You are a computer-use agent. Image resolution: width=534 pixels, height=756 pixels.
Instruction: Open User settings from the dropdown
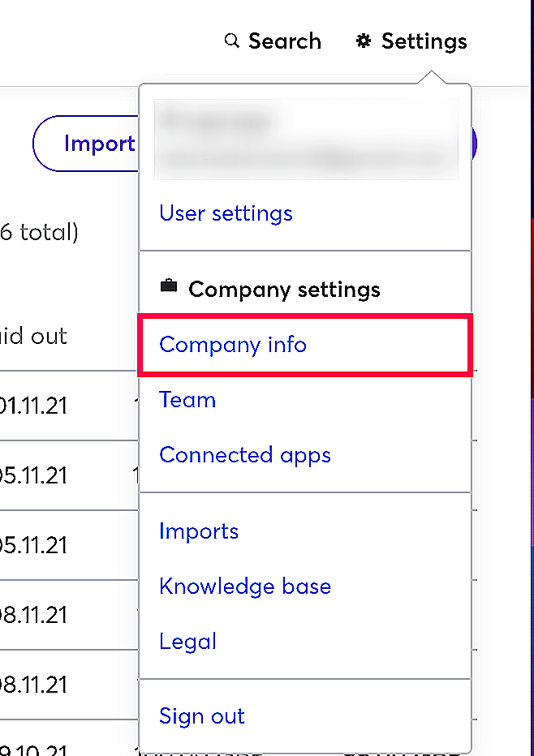coord(226,213)
